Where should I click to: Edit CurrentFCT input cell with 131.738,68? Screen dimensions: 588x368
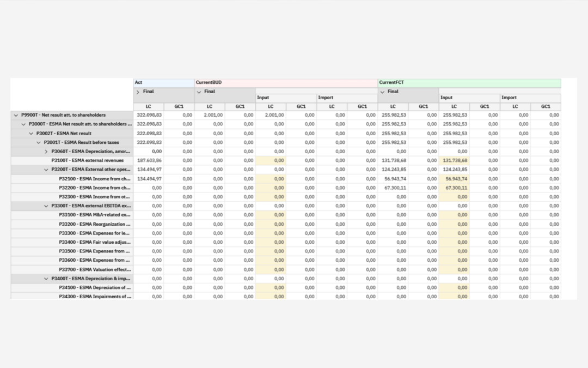[454, 160]
